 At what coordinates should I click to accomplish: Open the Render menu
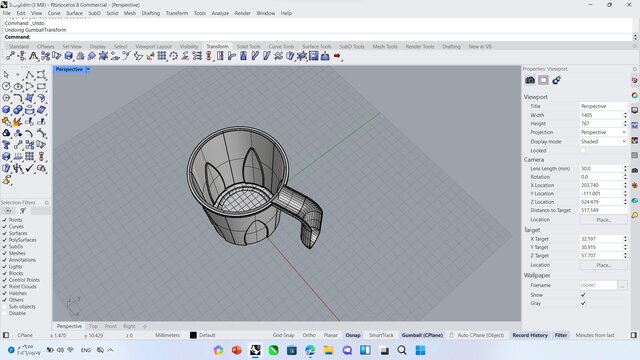[x=242, y=13]
